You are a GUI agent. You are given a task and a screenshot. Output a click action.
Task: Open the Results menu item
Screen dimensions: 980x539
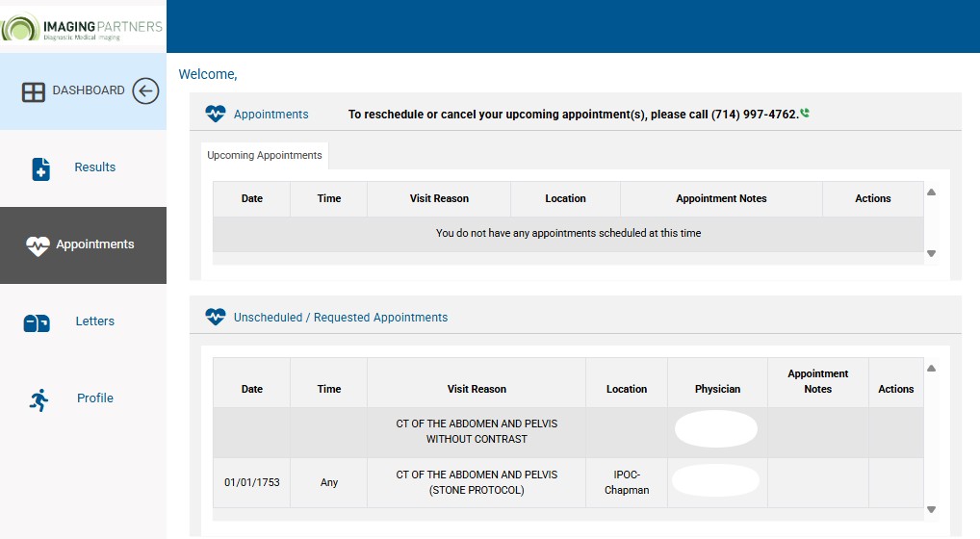pyautogui.click(x=94, y=167)
